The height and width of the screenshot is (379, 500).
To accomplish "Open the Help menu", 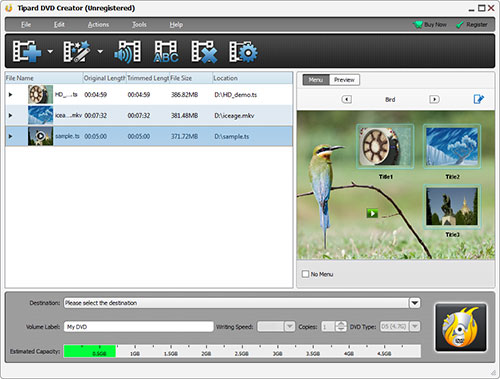I will [x=176, y=24].
